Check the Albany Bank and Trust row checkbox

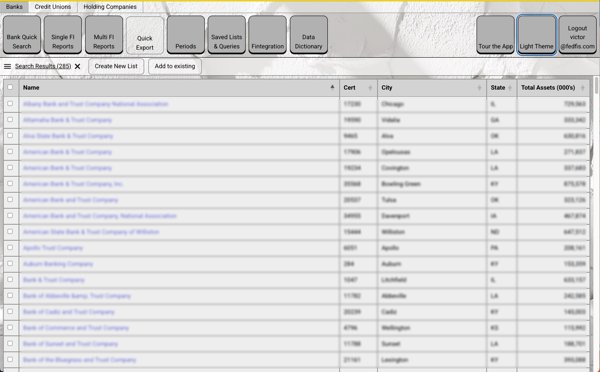point(10,103)
